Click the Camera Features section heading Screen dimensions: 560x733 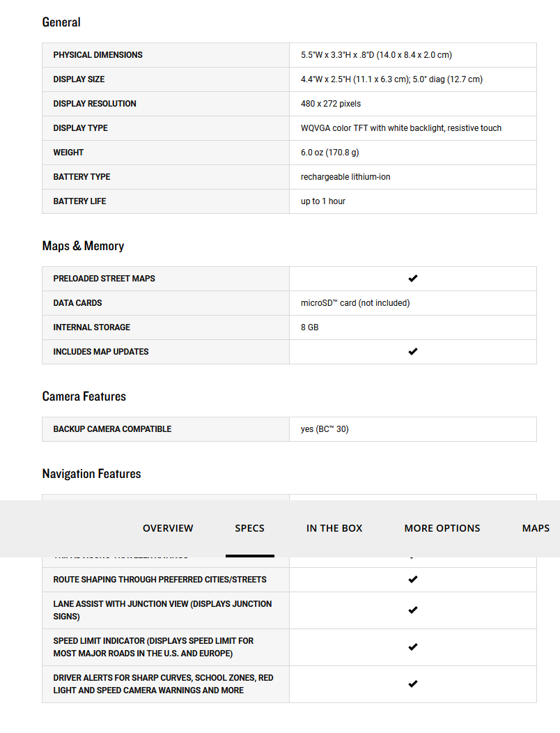[x=84, y=396]
